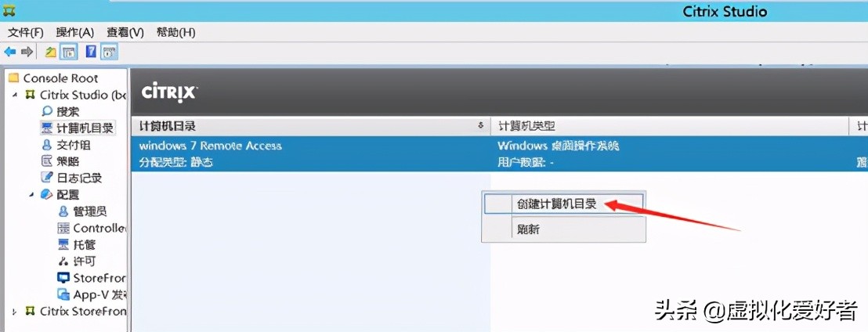The image size is (868, 332).
Task: Click the magnifier icon beside 搜索
Action: click(x=48, y=111)
